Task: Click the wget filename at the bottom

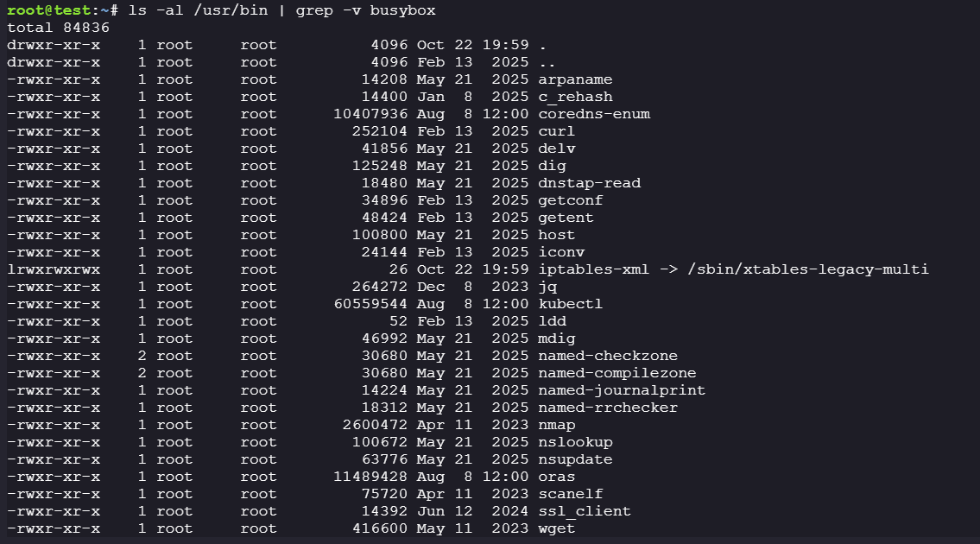Action: click(x=556, y=528)
